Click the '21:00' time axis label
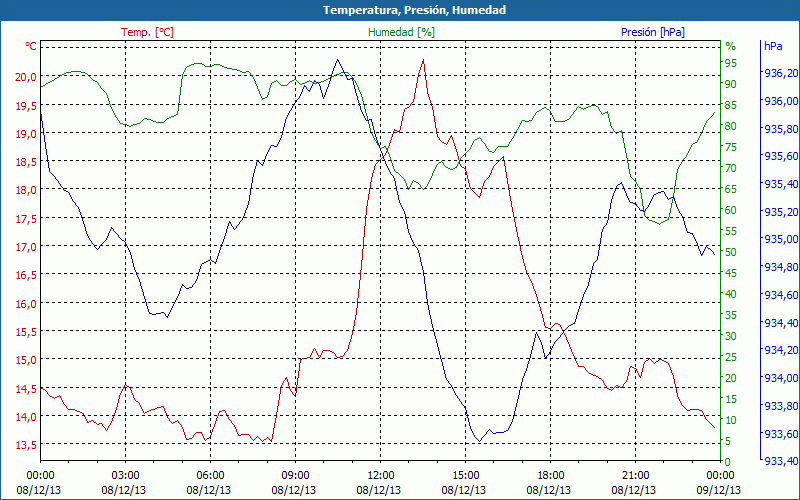Image resolution: width=800 pixels, height=500 pixels. coord(636,476)
